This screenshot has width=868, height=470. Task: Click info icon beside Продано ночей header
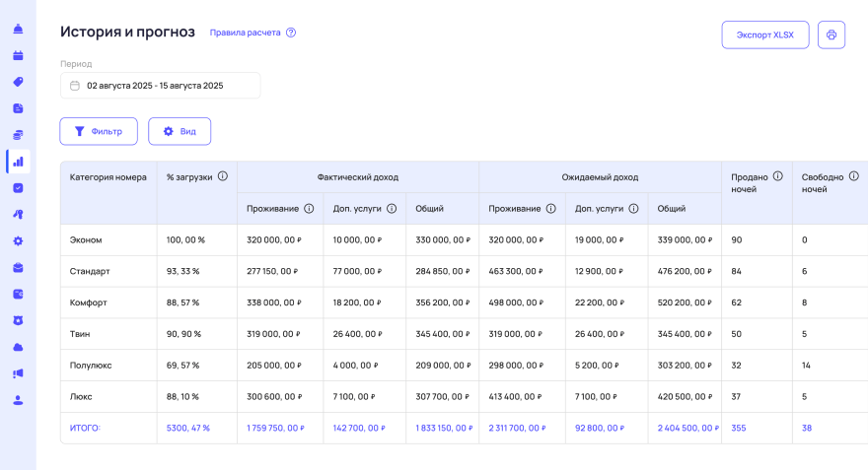click(x=778, y=176)
